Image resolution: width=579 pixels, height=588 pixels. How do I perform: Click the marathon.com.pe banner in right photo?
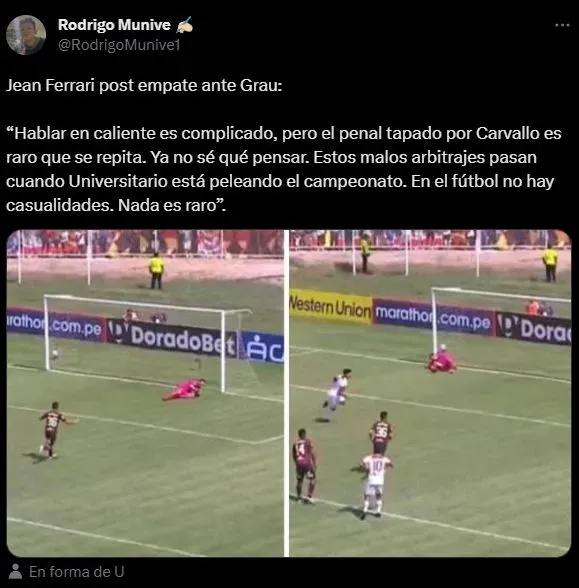(432, 317)
